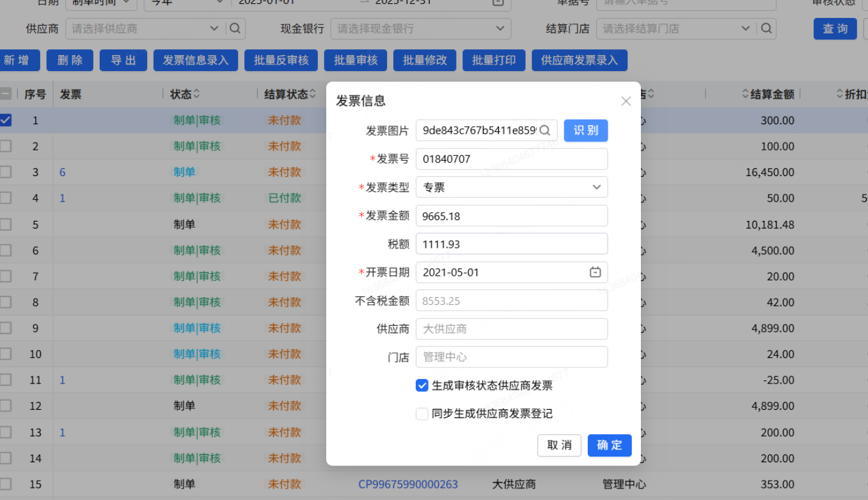This screenshot has width=868, height=500.
Task: Click the confirm button in dialog
Action: click(609, 446)
